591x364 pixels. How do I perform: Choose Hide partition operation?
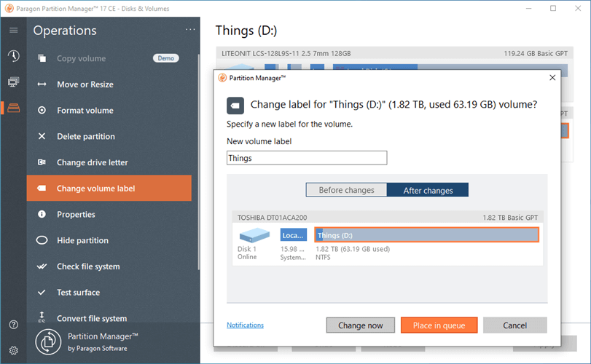[109, 240]
